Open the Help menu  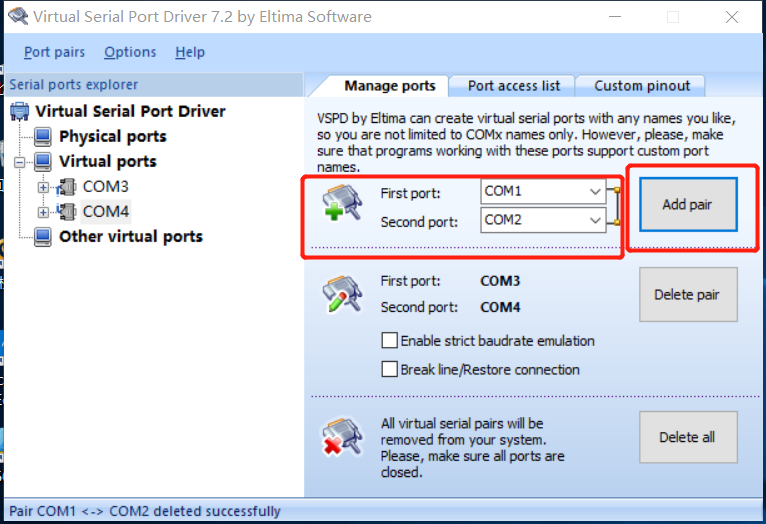[x=190, y=52]
